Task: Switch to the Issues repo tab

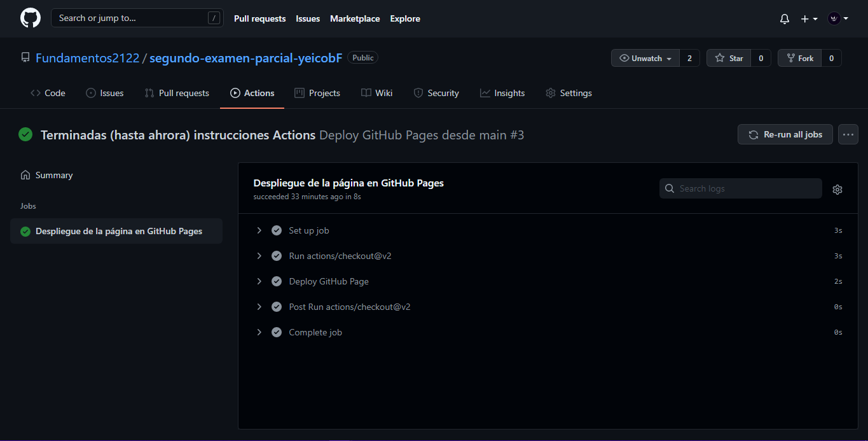Action: point(105,93)
